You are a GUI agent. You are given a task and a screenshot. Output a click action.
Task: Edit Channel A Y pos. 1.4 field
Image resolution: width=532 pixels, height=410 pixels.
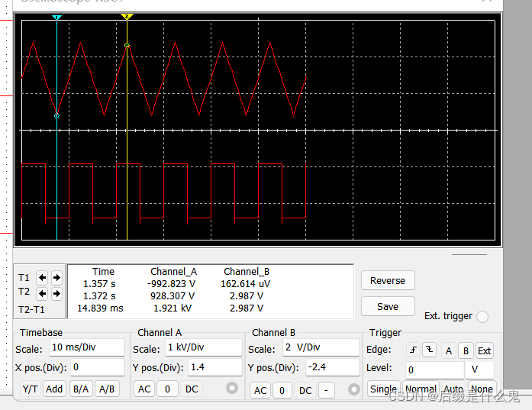click(x=215, y=367)
